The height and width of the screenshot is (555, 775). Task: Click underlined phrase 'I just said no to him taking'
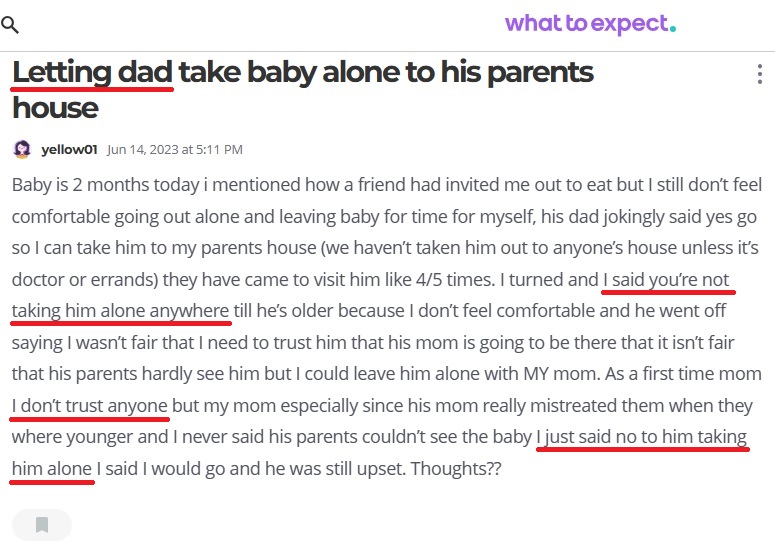[641, 437]
